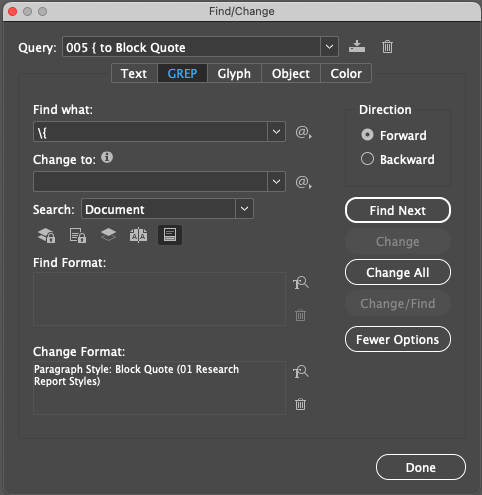This screenshot has width=482, height=495.
Task: Specify attributes to find in Find Format
Action: 301,283
